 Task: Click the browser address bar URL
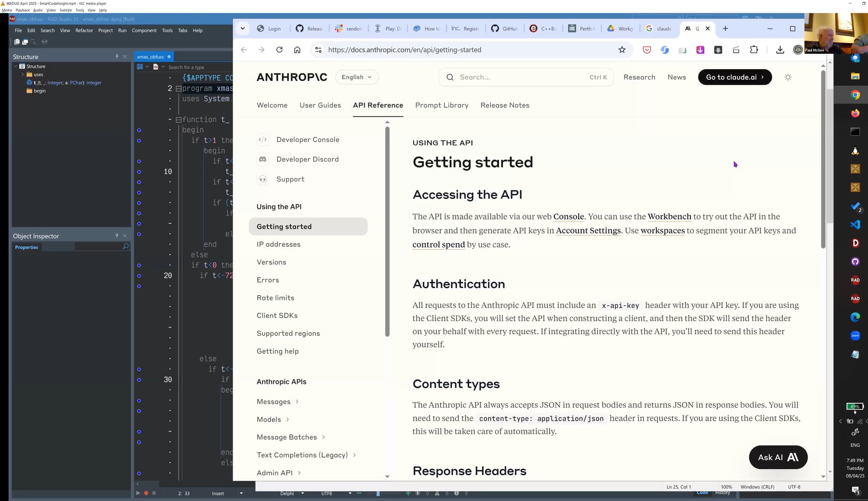[405, 50]
